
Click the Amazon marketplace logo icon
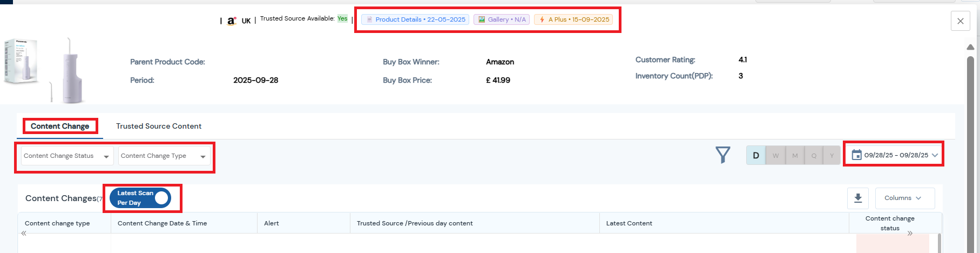click(232, 21)
